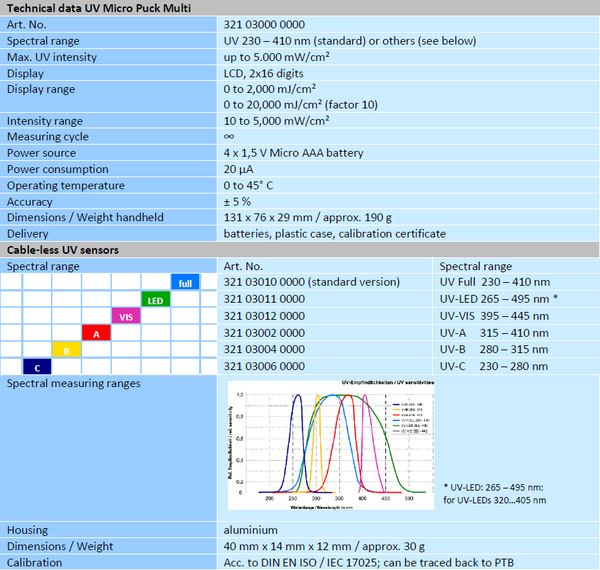Select '0 to 20,000 mJ/cm² (factor 10)' line
Image resolution: width=600 pixels, height=570 pixels.
(300, 105)
